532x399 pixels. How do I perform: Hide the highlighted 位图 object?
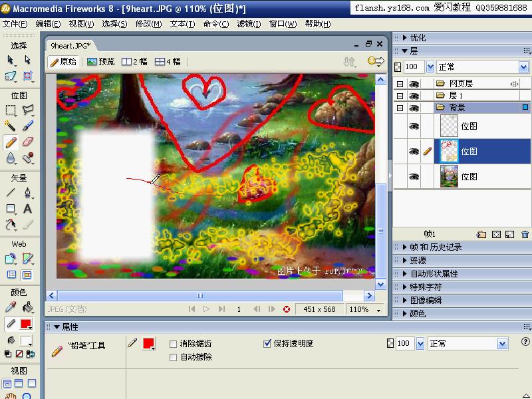click(414, 152)
